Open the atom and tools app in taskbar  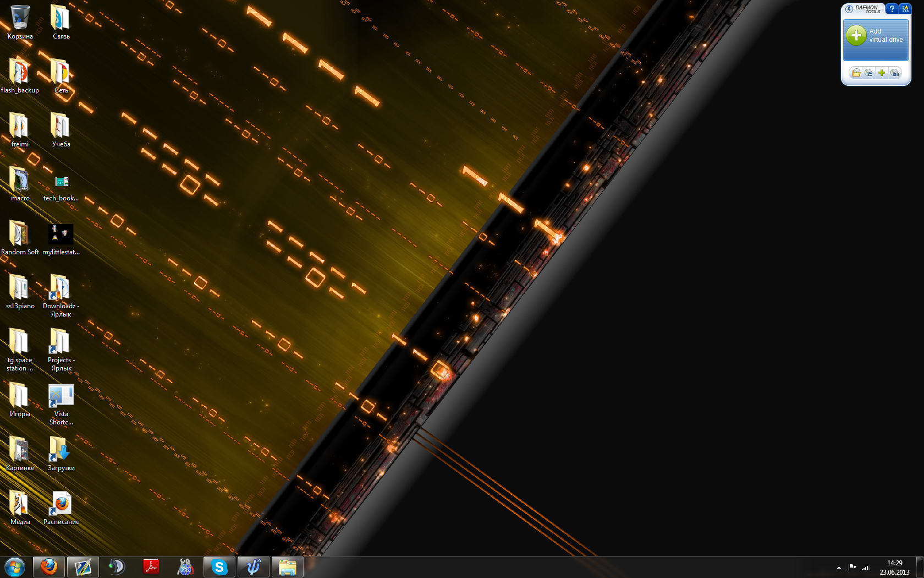click(x=185, y=567)
